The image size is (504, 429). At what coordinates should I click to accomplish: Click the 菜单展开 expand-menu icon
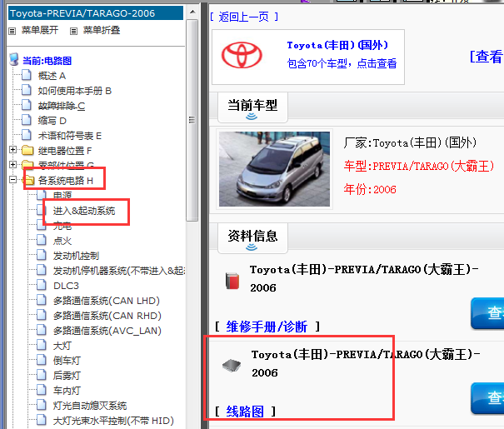(x=12, y=31)
